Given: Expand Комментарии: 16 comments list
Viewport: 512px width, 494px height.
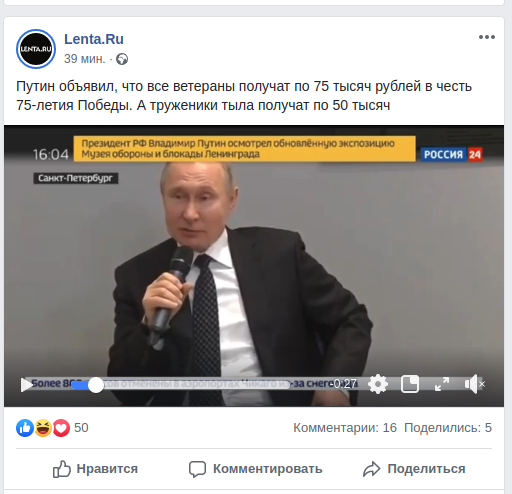Looking at the screenshot, I should [345, 428].
